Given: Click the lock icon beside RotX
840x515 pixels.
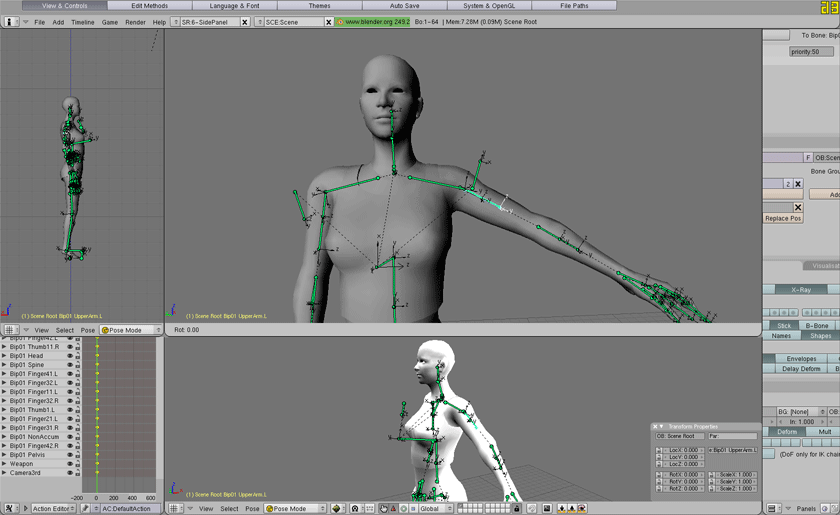Looking at the screenshot, I should pyautogui.click(x=659, y=474).
